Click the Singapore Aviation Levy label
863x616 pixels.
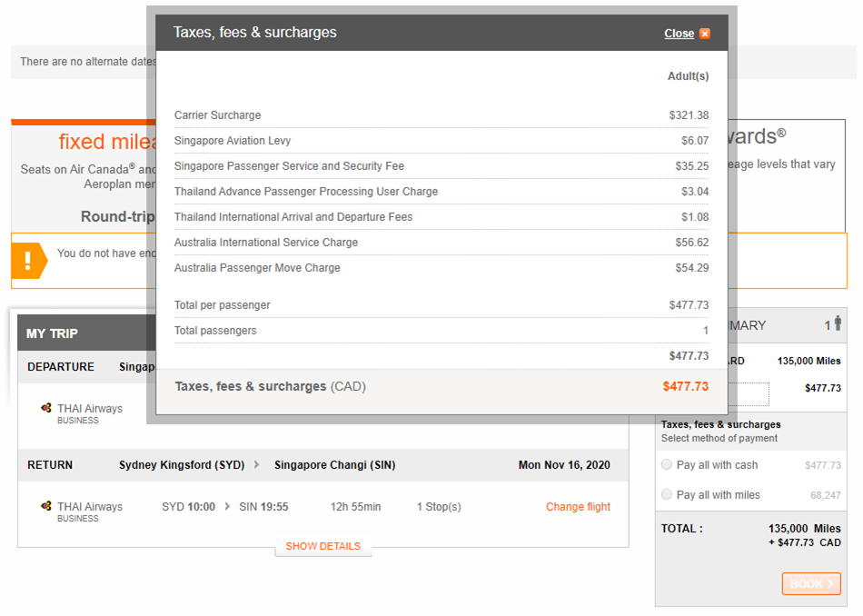(x=233, y=141)
